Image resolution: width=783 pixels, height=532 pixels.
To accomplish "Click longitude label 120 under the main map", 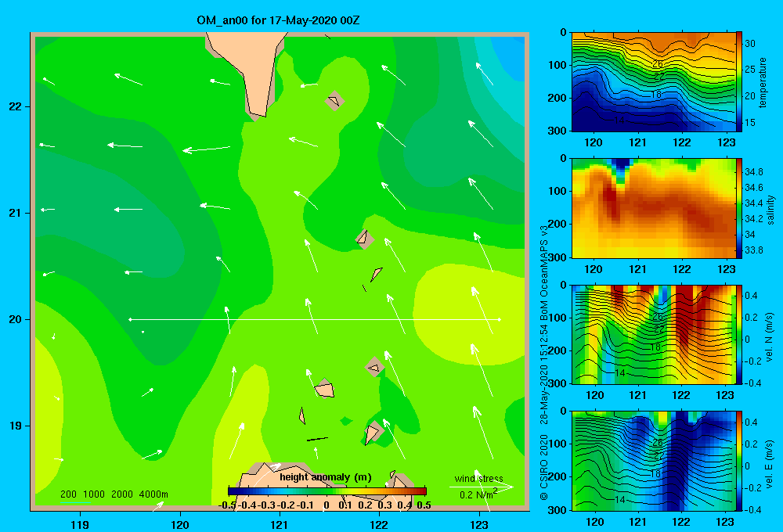I will (x=180, y=524).
